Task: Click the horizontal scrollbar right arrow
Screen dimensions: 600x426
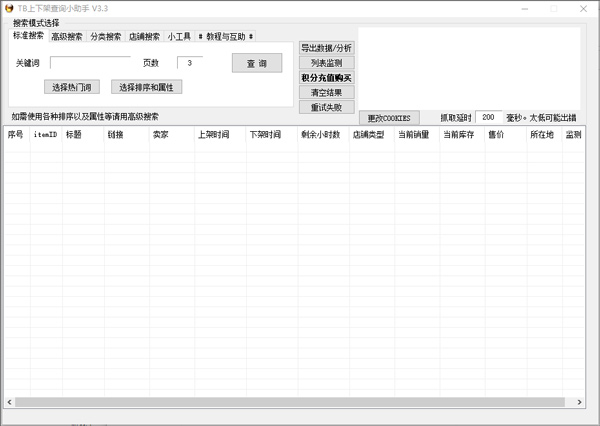Action: 579,402
